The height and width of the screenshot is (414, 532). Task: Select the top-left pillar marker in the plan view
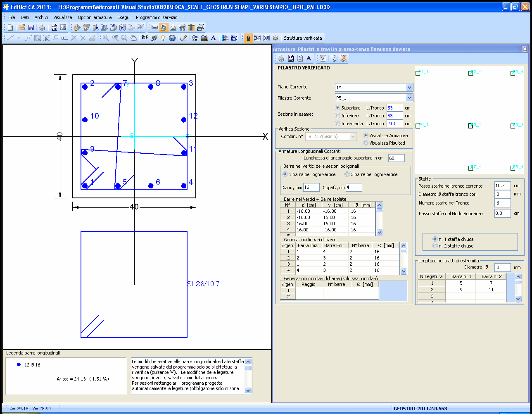418,73
